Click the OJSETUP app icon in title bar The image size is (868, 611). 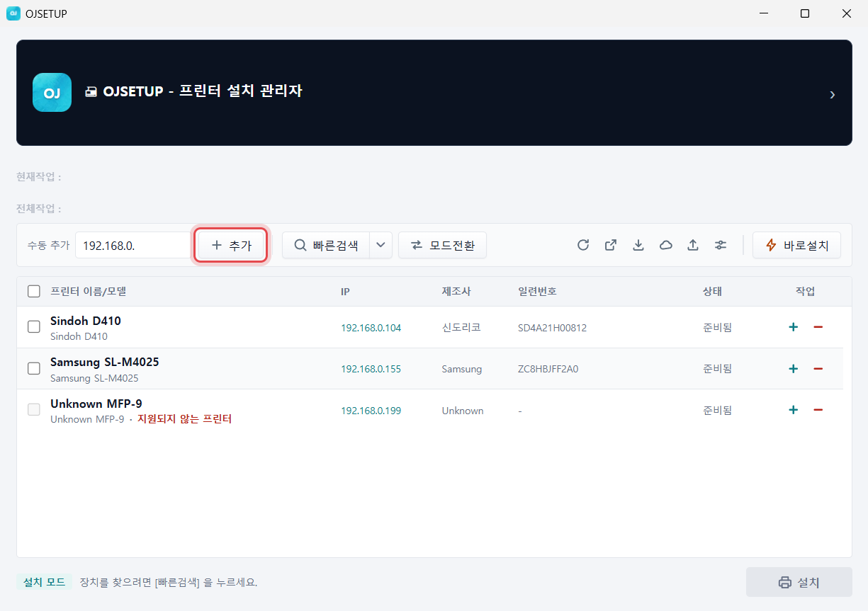point(13,13)
